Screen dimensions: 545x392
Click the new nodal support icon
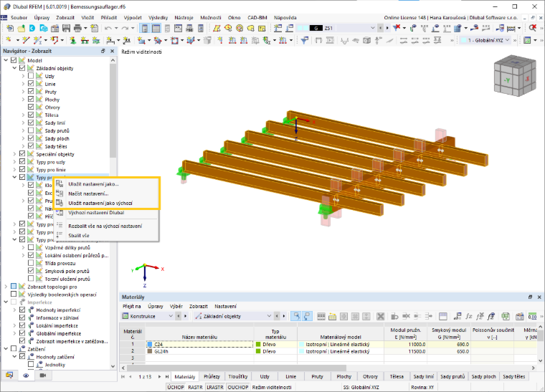[x=73, y=40]
